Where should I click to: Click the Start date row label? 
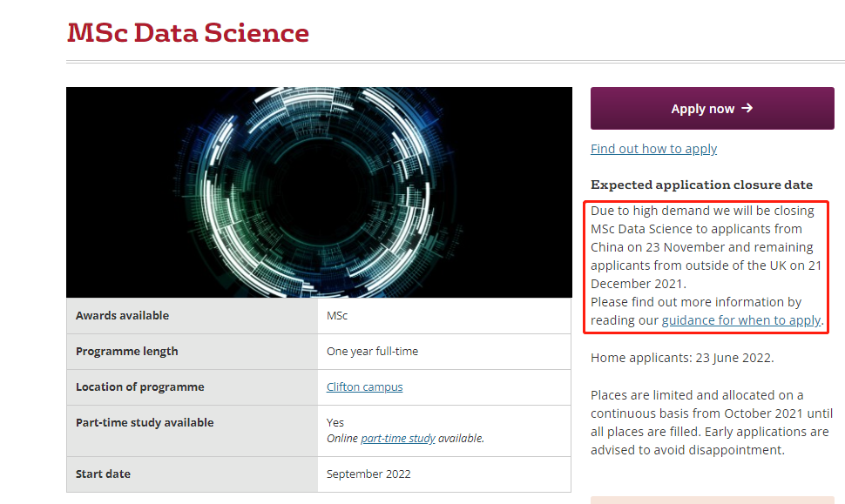(103, 474)
